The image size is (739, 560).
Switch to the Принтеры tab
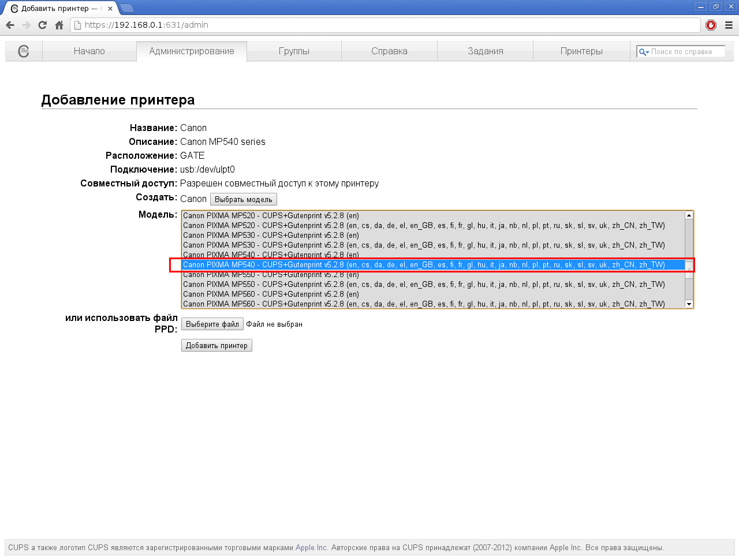[x=581, y=51]
